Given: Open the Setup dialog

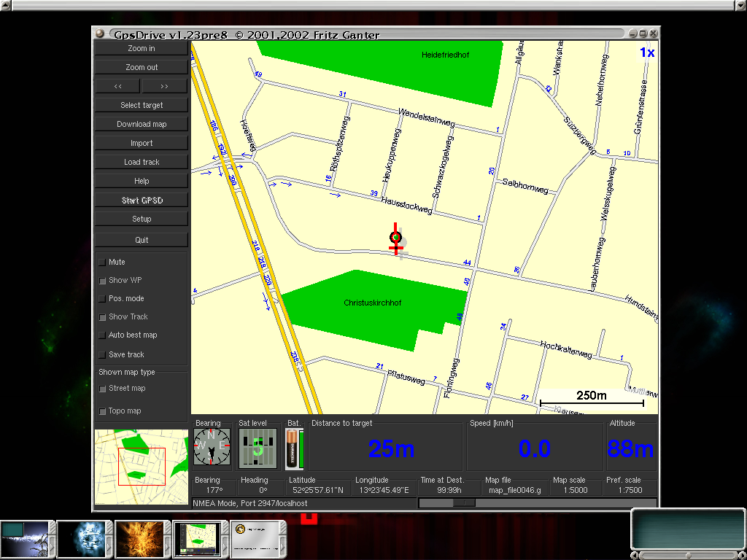Looking at the screenshot, I should pos(142,219).
